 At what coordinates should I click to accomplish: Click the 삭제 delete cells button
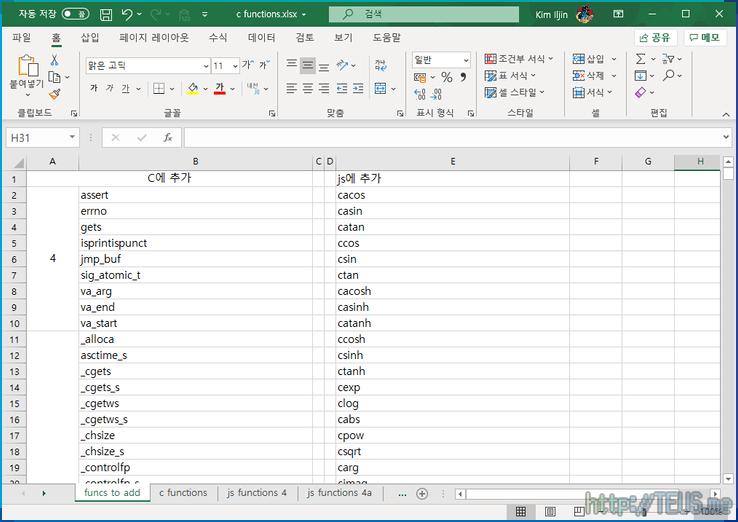[588, 76]
